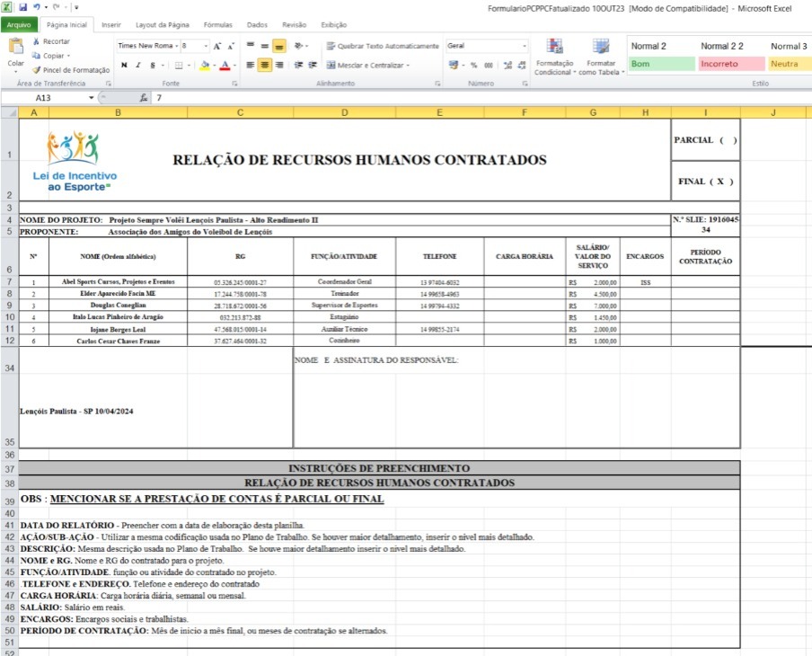Open the Área de Transferência dialog launcher
The image size is (812, 656).
click(x=109, y=83)
